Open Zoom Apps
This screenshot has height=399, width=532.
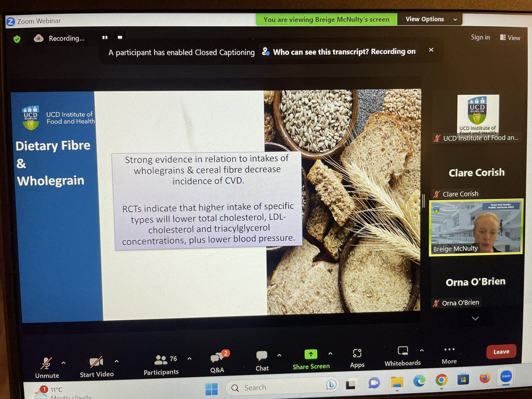point(357,358)
